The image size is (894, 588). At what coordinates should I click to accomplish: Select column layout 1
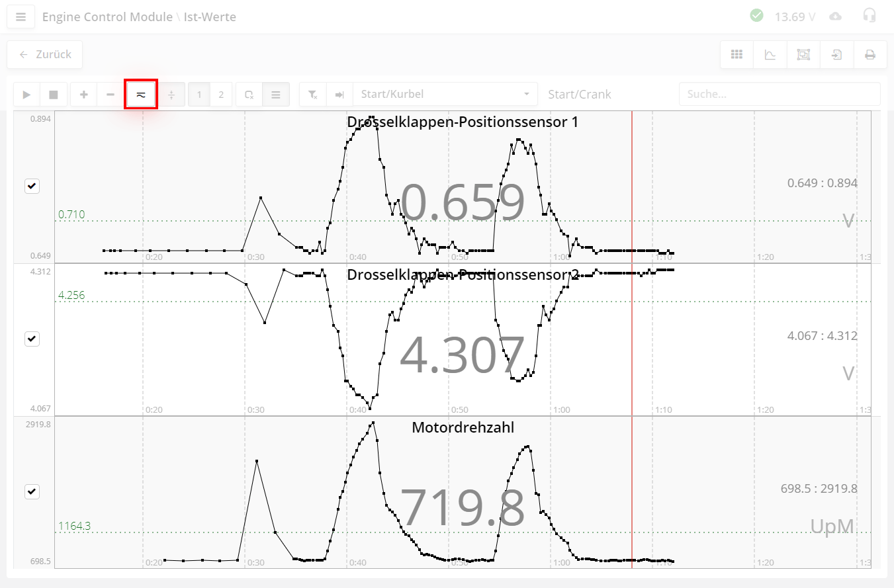[199, 95]
